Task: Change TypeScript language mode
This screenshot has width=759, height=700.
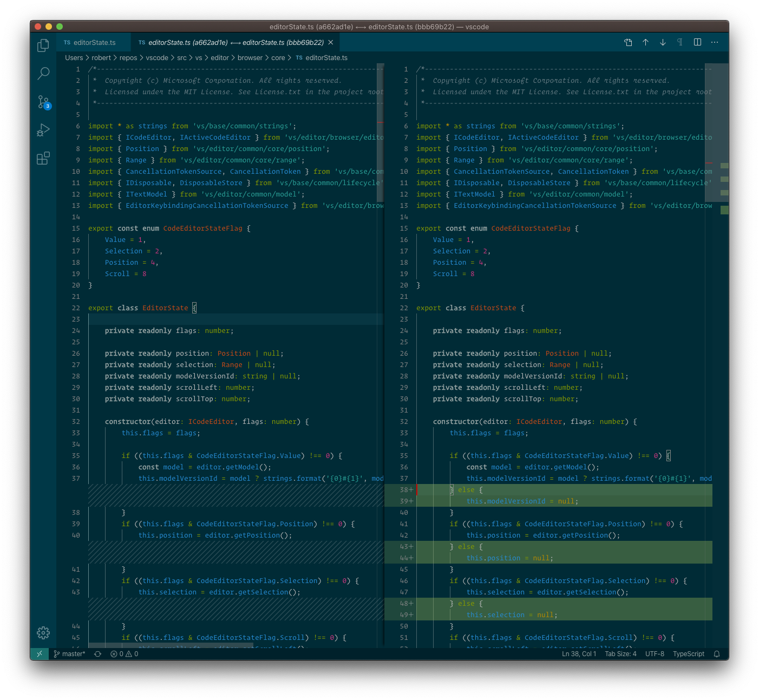Action: point(689,654)
